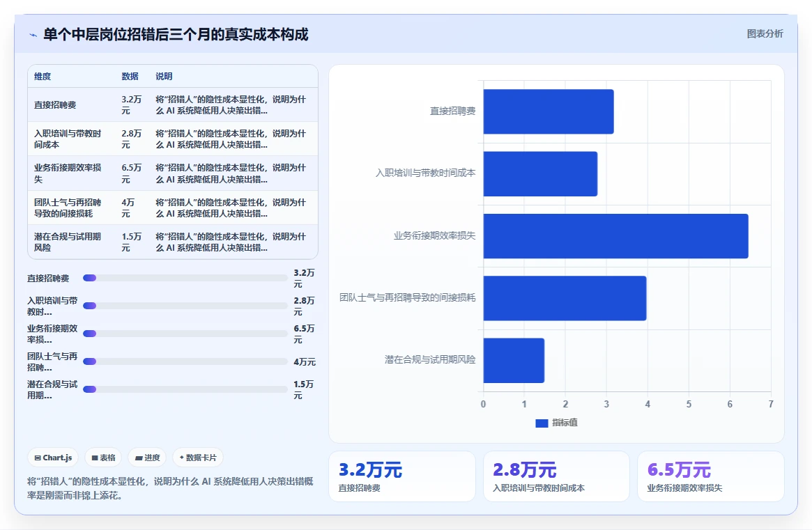The width and height of the screenshot is (812, 530).
Task: Click the 潜在合规与试用期… progress bar
Action: (185, 389)
